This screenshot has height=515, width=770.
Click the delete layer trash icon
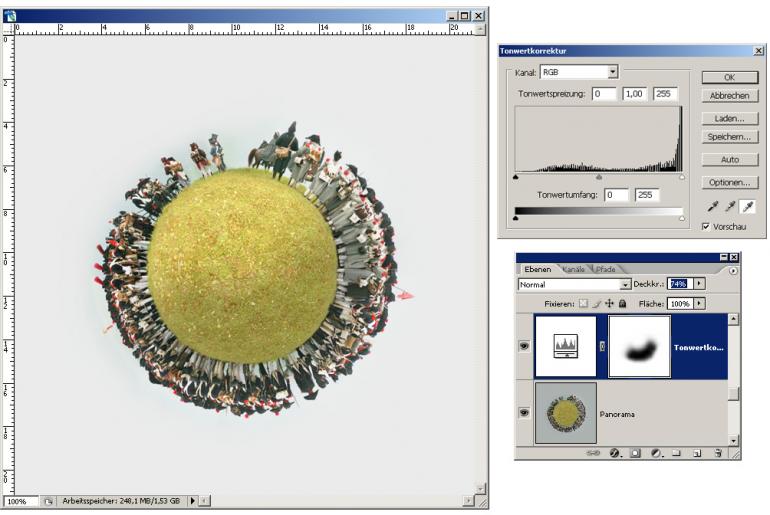(718, 453)
